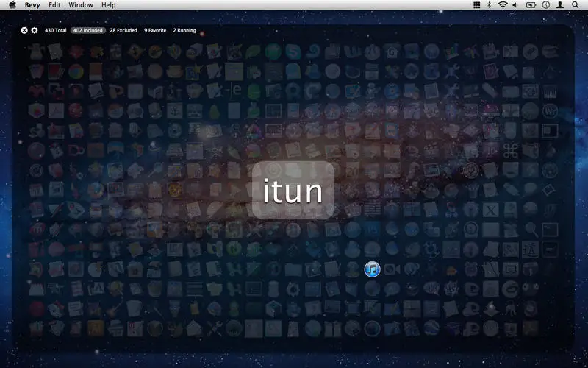Viewport: 588px width, 368px height.
Task: Open the X11 app icon
Action: 490,210
